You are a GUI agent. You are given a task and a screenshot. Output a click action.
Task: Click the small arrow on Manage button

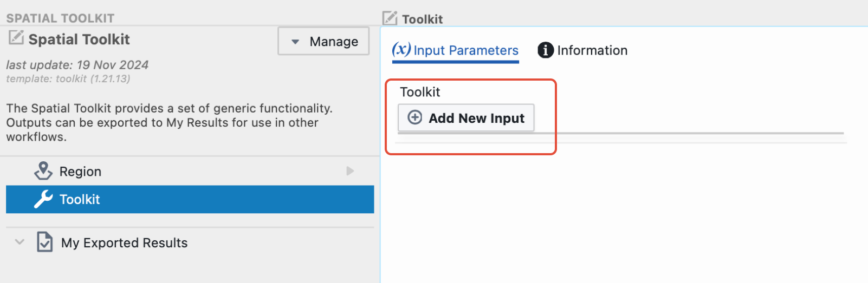(295, 42)
